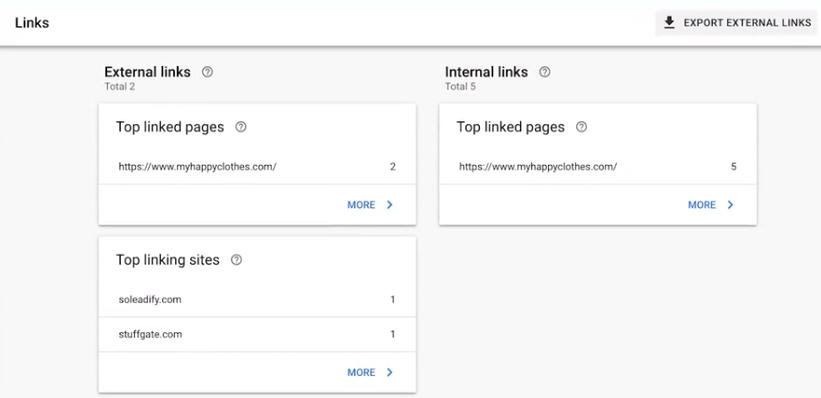Click the Internal links section heading

[486, 72]
